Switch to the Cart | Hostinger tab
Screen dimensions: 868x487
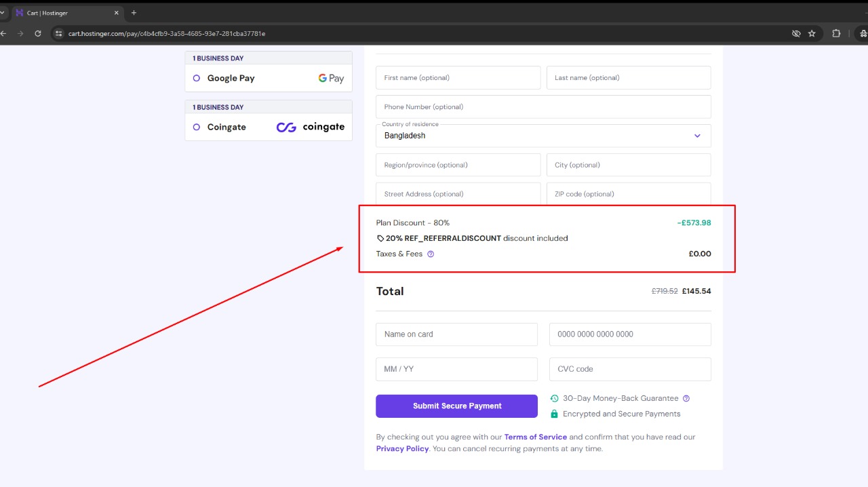click(x=64, y=13)
